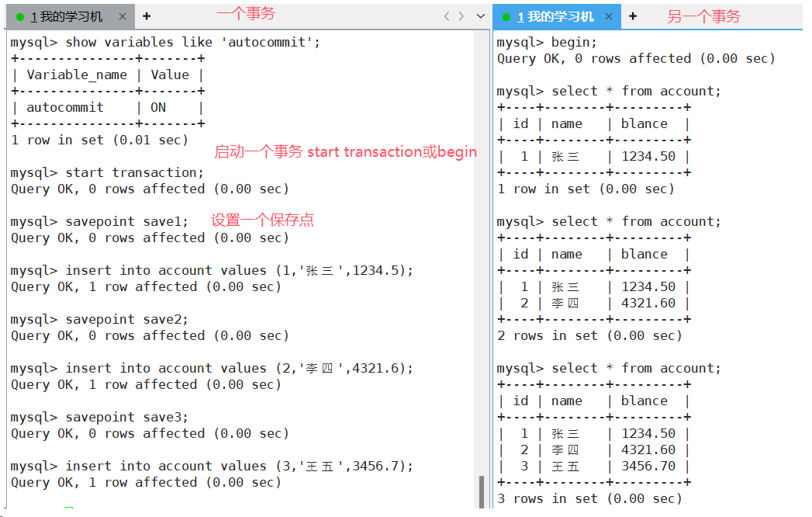812x517 pixels.
Task: Click '1 row in set (0.00 sec)' in right terminal
Action: [586, 189]
